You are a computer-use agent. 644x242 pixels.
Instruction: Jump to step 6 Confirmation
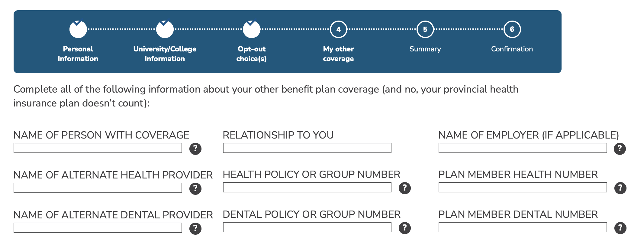click(512, 29)
